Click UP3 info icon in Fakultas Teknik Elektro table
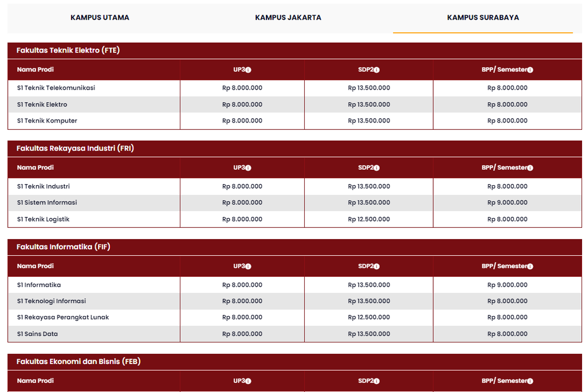 (248, 70)
